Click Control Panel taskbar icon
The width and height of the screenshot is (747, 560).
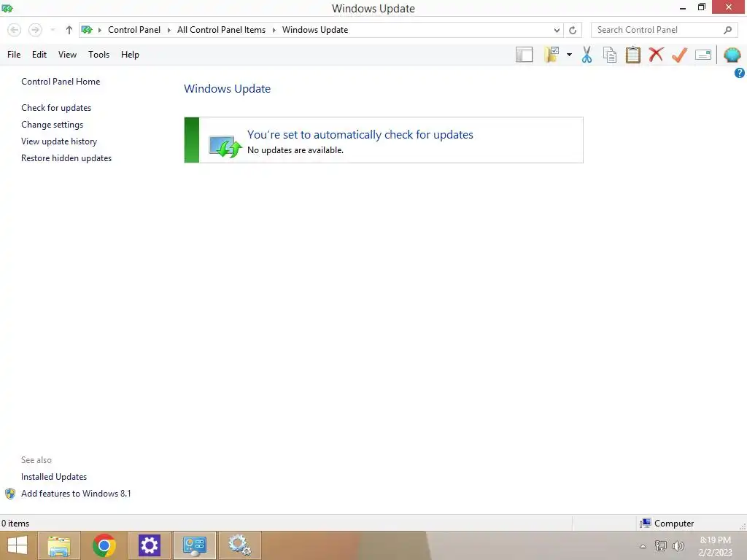[x=194, y=545]
